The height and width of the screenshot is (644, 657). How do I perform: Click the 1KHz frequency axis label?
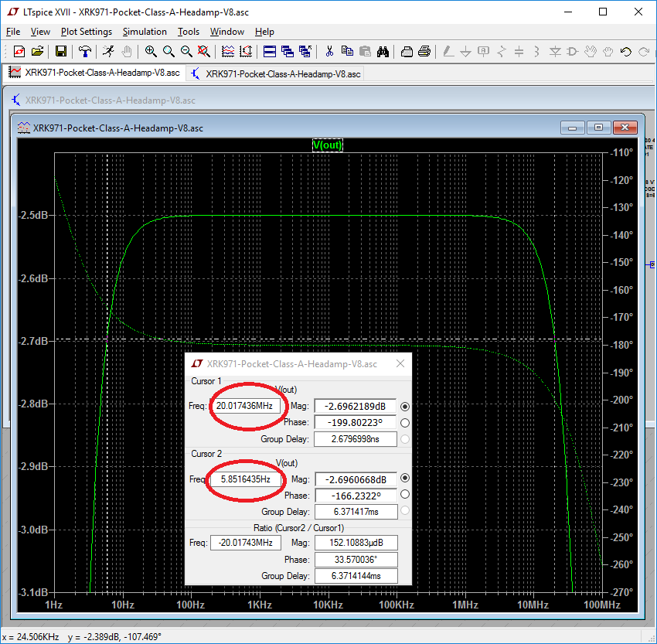point(260,605)
